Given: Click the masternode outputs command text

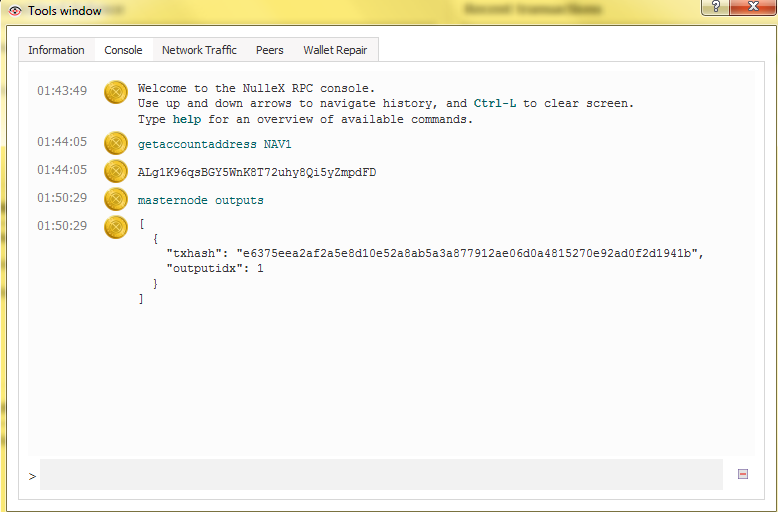Looking at the screenshot, I should [x=200, y=200].
